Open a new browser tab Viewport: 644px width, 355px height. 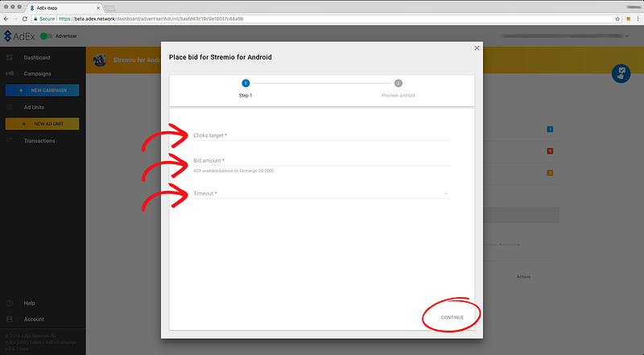(109, 8)
